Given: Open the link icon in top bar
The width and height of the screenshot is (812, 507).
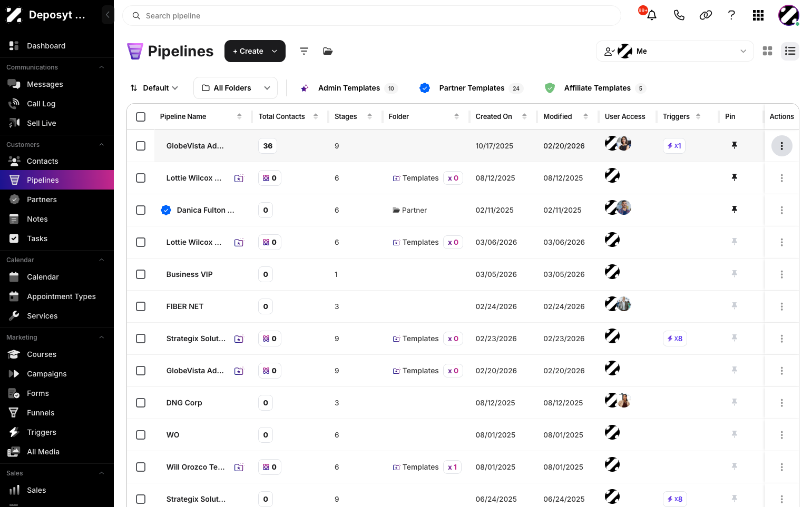Looking at the screenshot, I should 706,15.
